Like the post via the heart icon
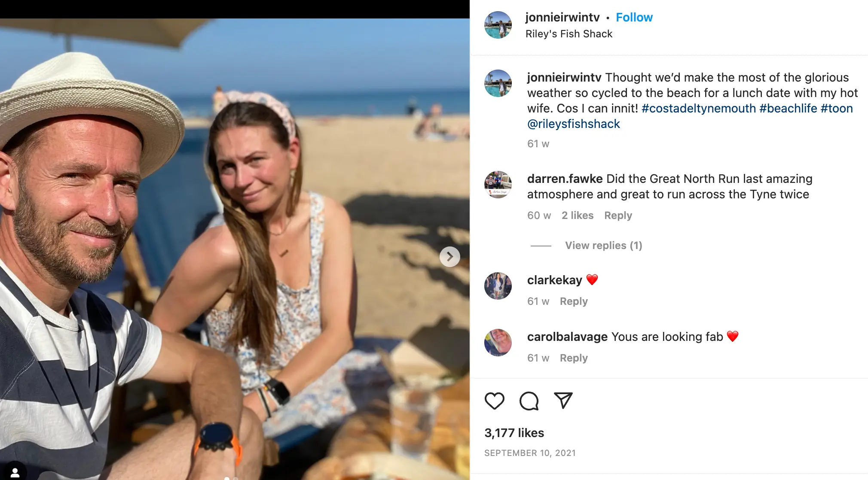Viewport: 868px width, 480px height. [x=495, y=402]
